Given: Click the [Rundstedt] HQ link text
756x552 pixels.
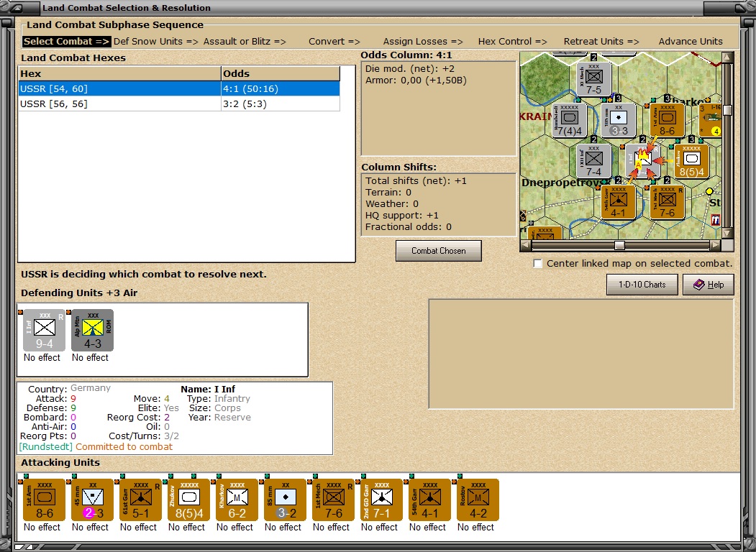Looking at the screenshot, I should 46,446.
